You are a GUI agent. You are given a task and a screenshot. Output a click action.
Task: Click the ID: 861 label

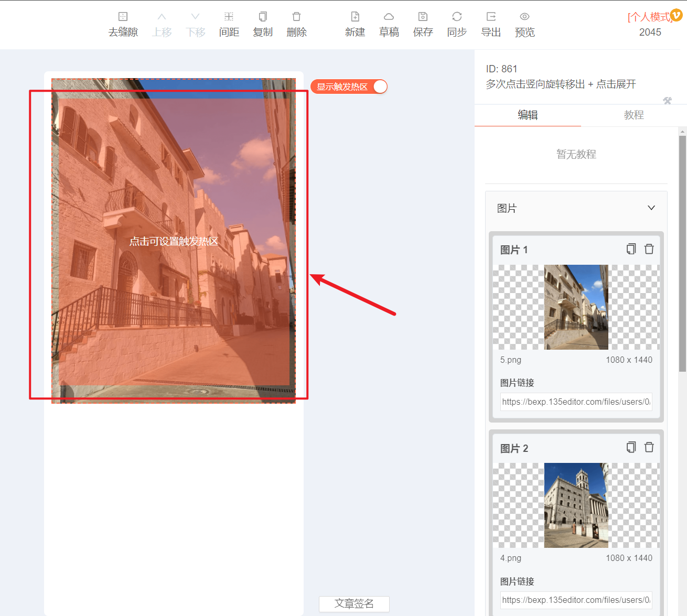click(x=501, y=69)
